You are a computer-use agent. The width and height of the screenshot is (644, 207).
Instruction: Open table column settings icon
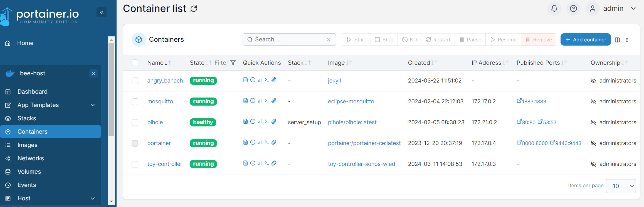coord(617,40)
